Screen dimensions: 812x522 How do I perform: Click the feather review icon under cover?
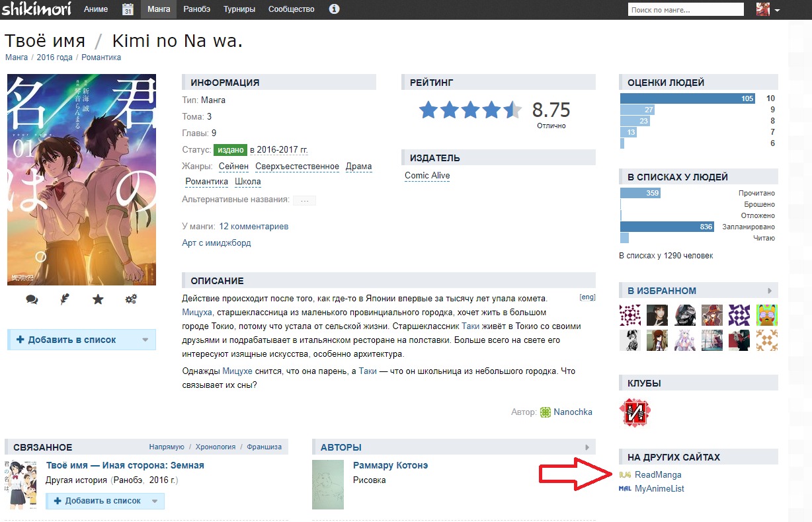tap(65, 299)
